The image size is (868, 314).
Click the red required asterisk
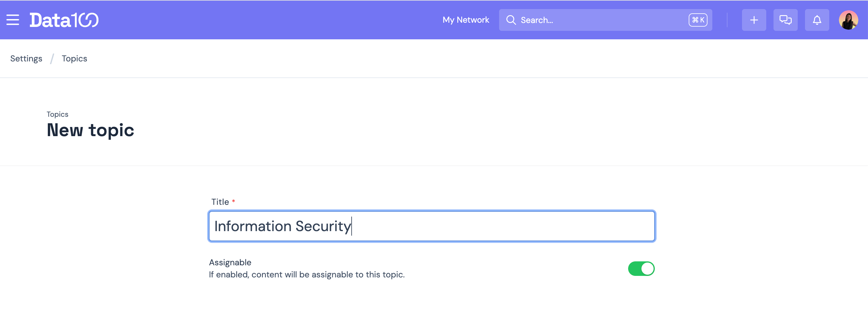click(x=233, y=201)
